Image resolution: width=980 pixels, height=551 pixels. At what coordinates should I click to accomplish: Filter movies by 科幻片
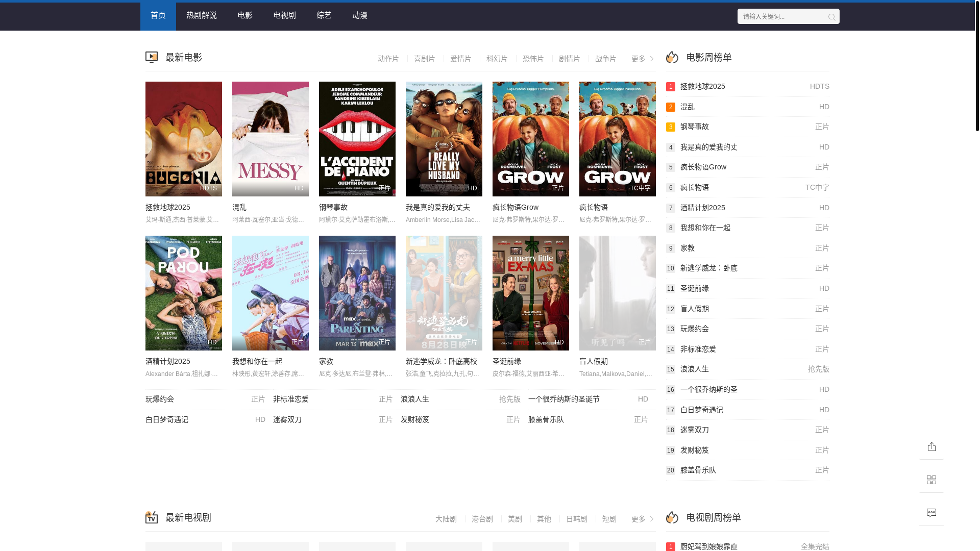[x=497, y=59]
